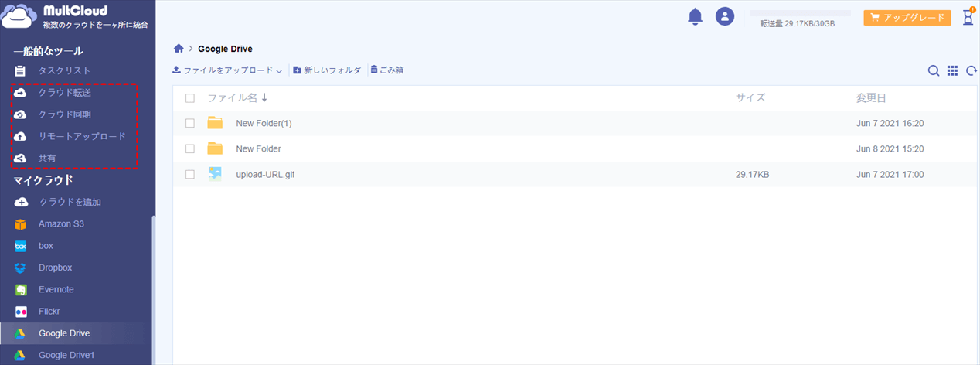Open タスクリスト in the sidebar
This screenshot has width=980, height=365.
point(64,70)
